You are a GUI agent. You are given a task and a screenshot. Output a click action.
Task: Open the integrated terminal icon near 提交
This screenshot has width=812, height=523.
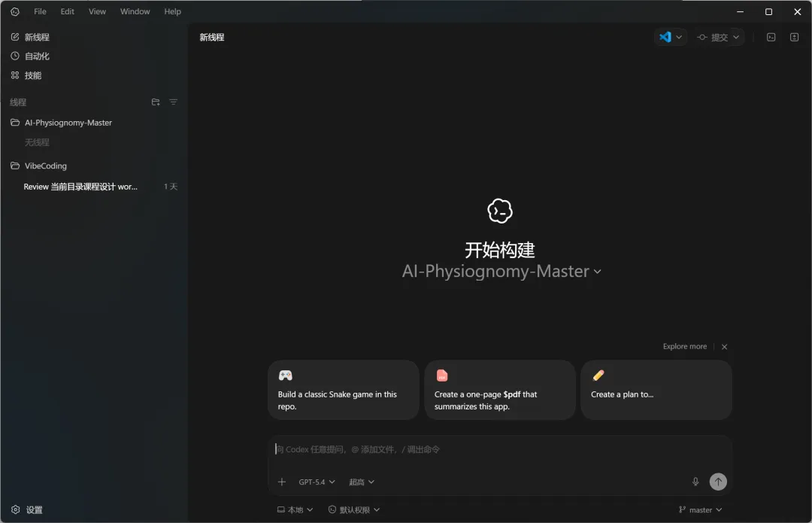[771, 36]
